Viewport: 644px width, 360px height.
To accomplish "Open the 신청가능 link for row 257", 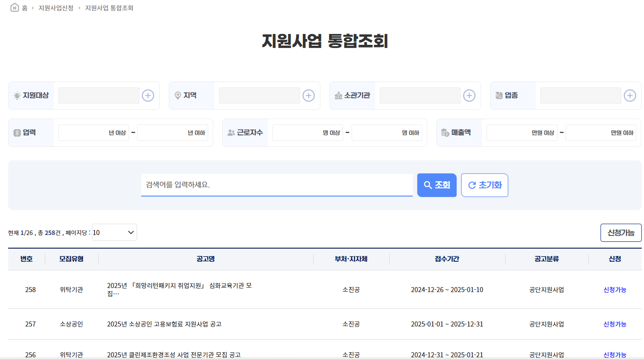I will [615, 324].
